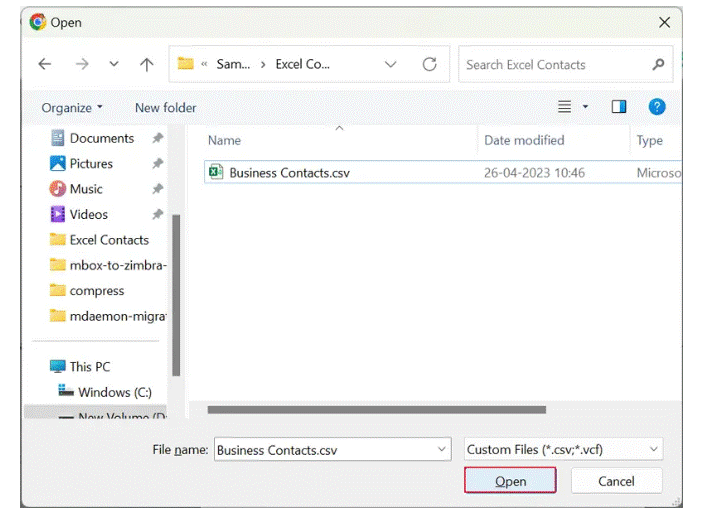Open Excel Contacts folder in sidebar

109,240
